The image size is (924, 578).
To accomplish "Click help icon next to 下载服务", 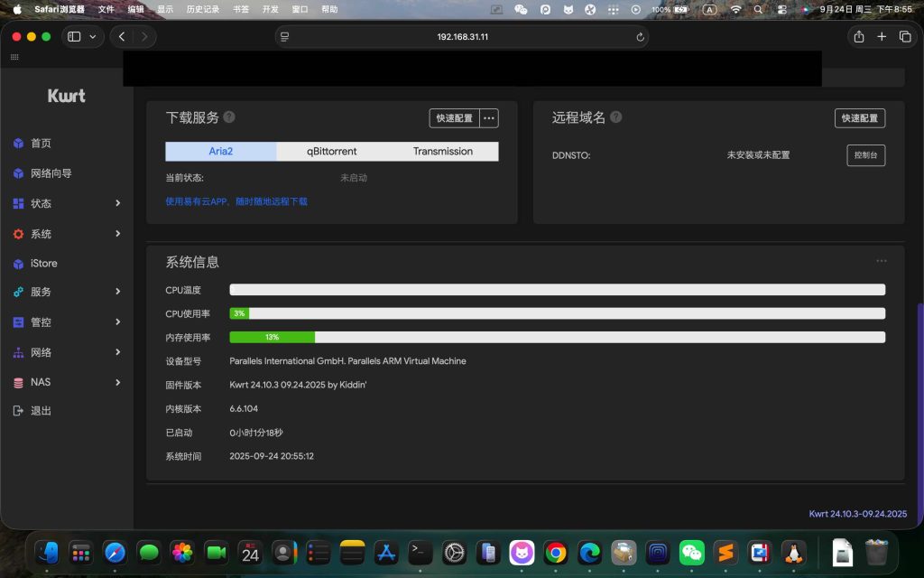I will (x=229, y=117).
